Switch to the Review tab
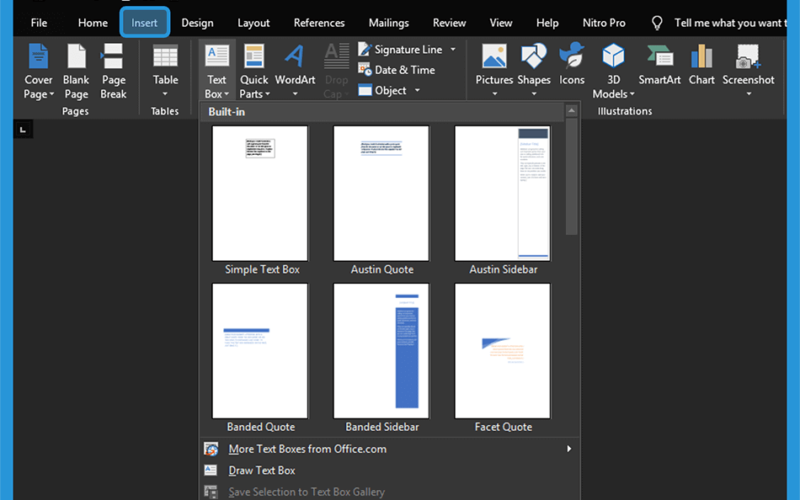Screen dimensions: 800x500 (x=449, y=23)
